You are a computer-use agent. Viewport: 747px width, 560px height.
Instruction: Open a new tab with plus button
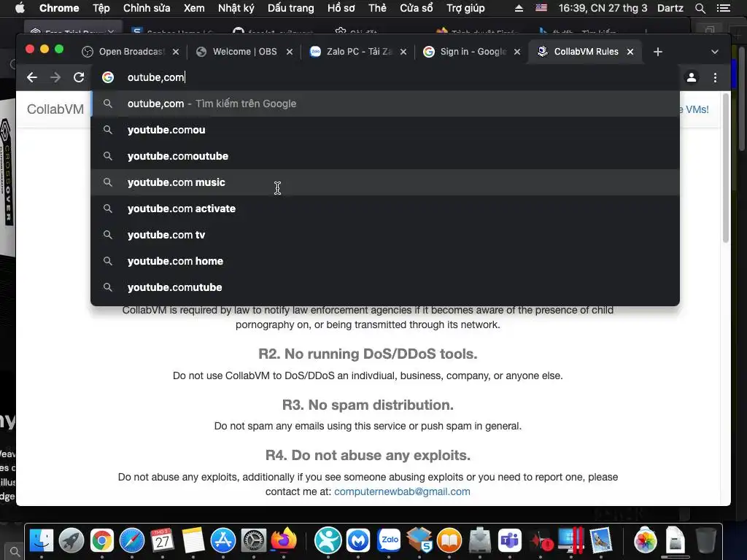tap(658, 52)
